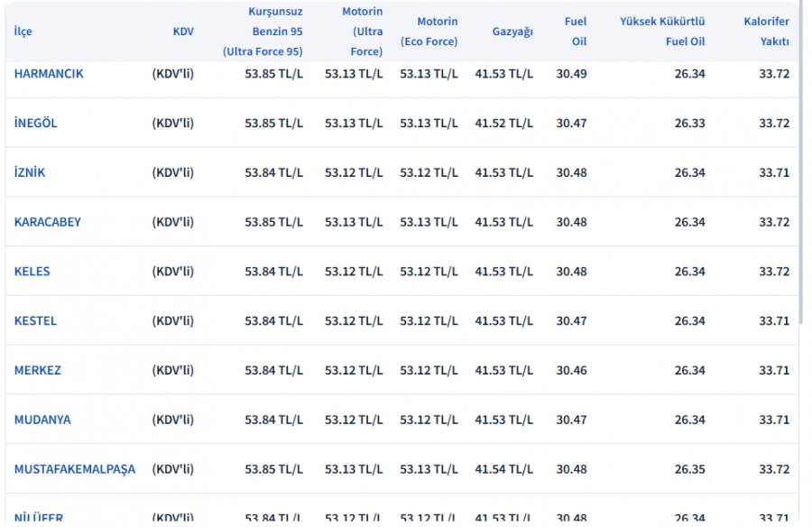Open the KARACABEY district link
Image resolution: width=812 pixels, height=527 pixels.
click(x=48, y=222)
